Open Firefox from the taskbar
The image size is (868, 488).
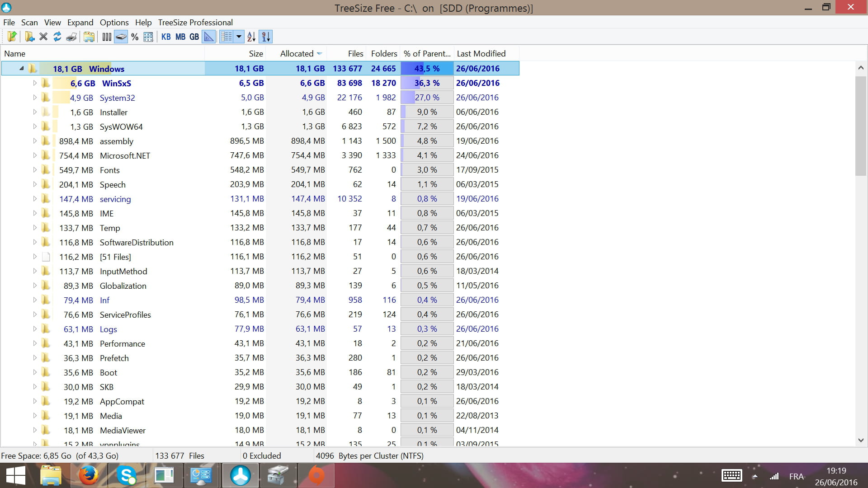(x=89, y=476)
